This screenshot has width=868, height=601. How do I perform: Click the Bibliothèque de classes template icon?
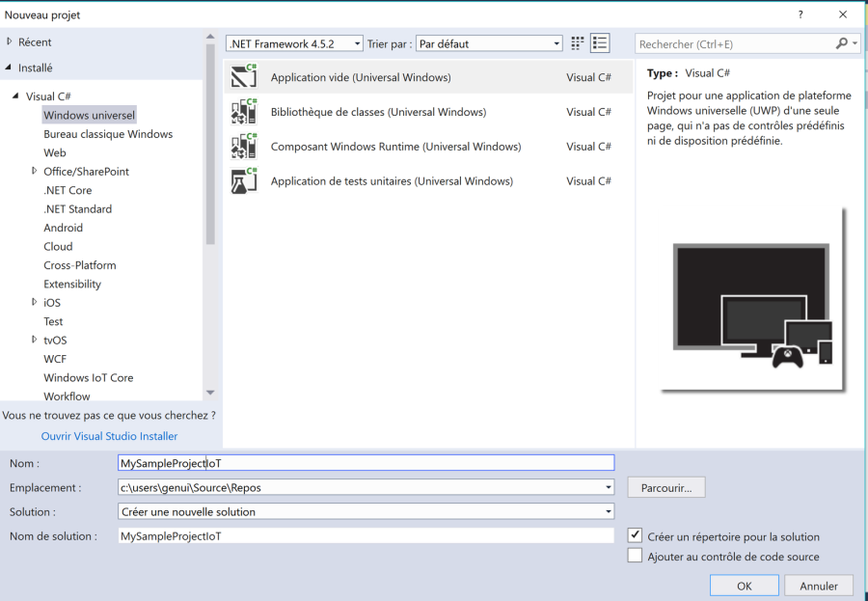pos(244,111)
